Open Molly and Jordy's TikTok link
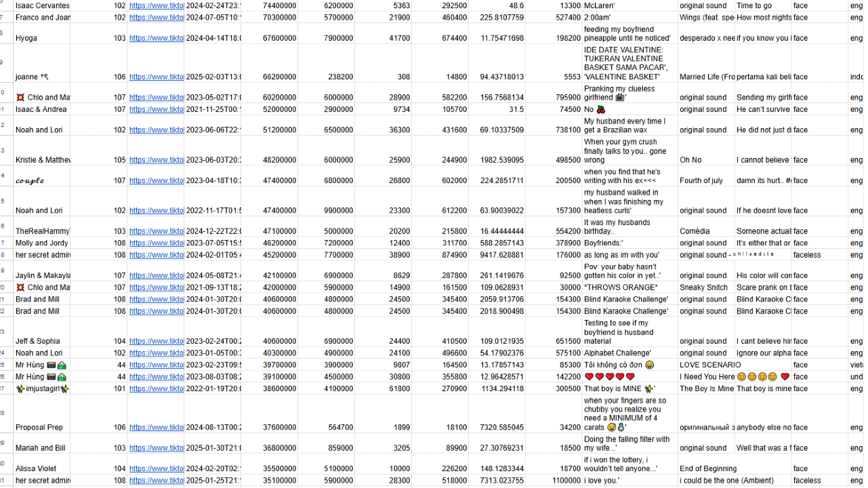Viewport: 868px width, 488px height. tap(157, 243)
